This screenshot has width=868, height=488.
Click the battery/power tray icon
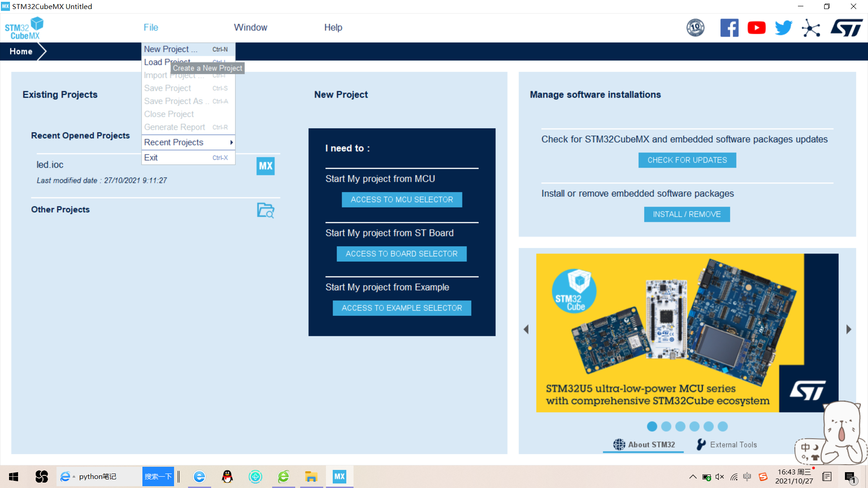click(707, 477)
